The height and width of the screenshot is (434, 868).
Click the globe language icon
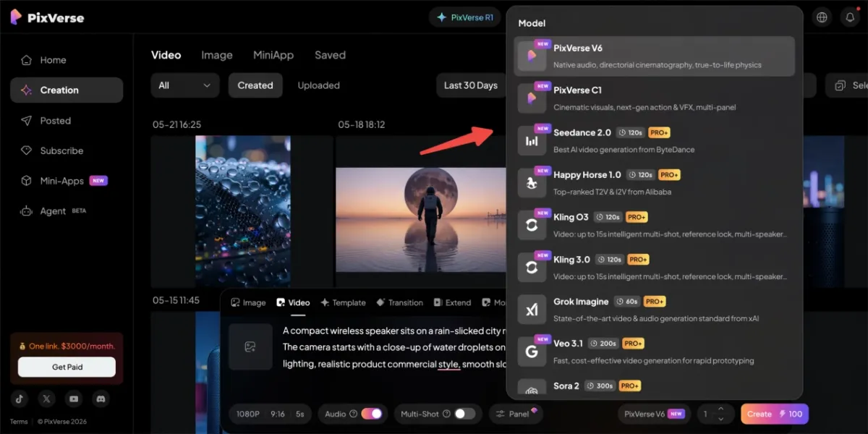point(822,17)
